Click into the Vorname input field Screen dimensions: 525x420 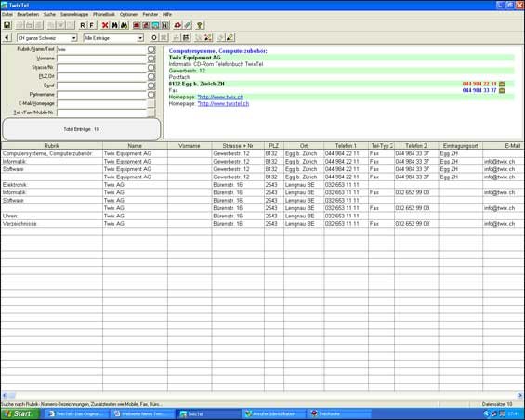(x=101, y=59)
